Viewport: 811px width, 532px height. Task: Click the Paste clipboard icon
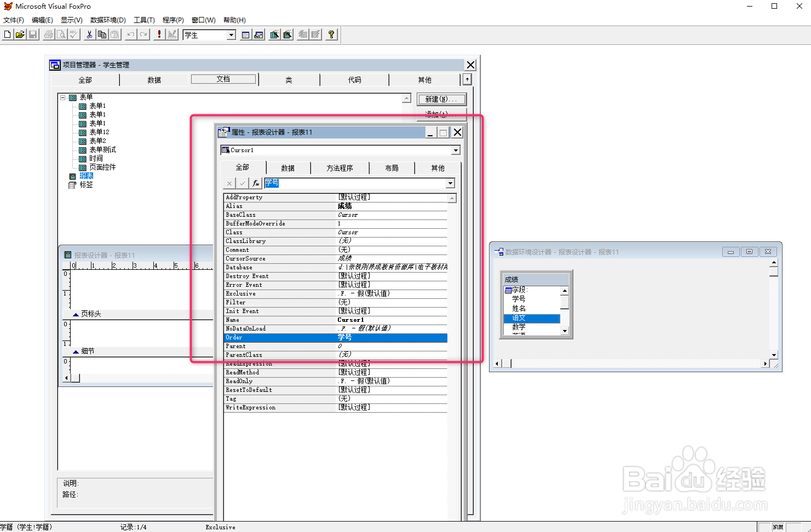pyautogui.click(x=114, y=34)
